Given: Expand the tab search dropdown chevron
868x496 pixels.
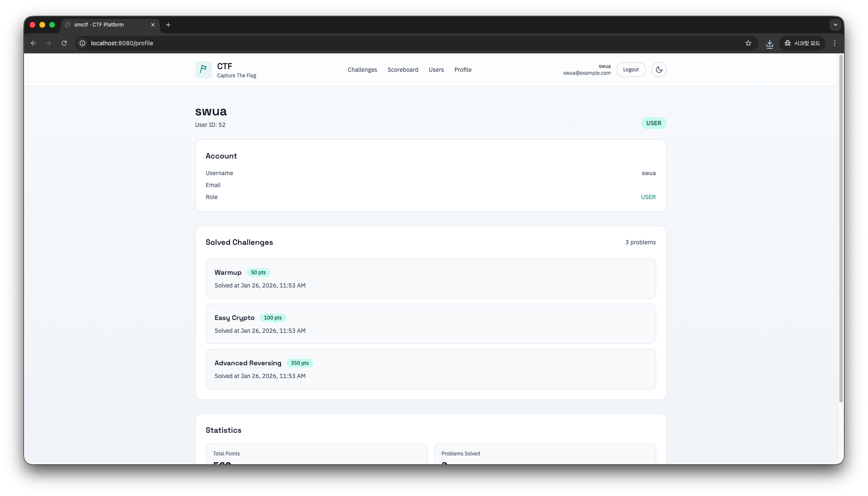Looking at the screenshot, I should [x=835, y=25].
